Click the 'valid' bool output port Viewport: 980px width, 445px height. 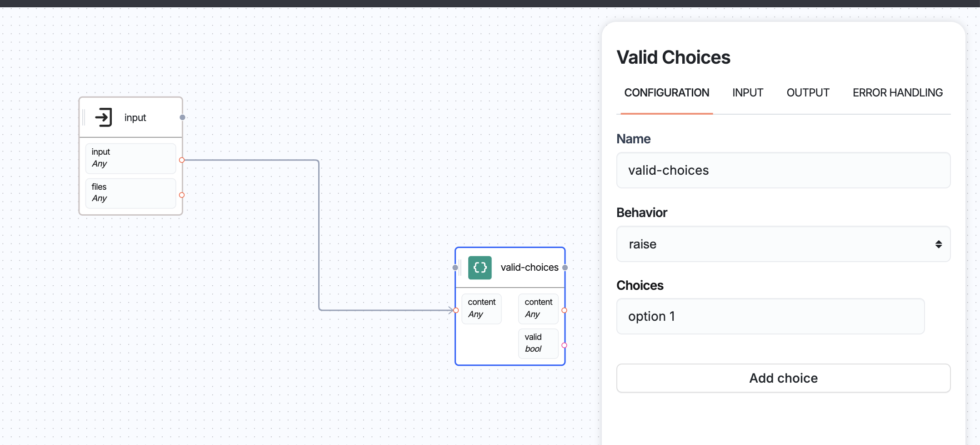(564, 345)
